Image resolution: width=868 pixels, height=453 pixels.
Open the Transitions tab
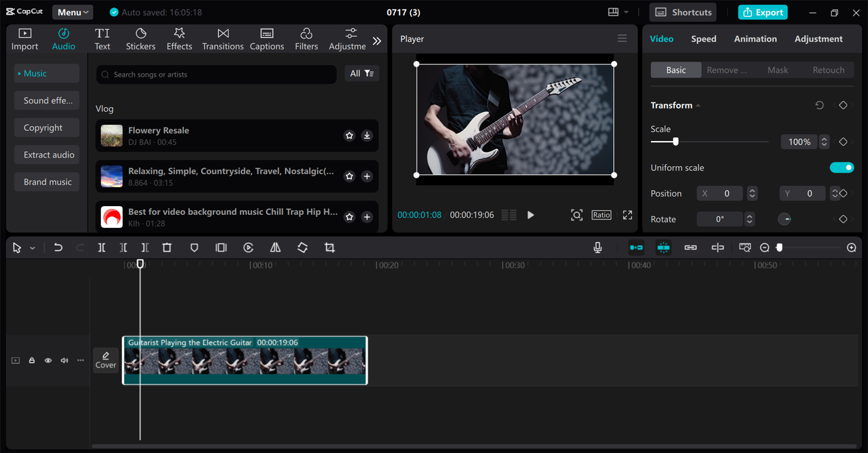[222, 39]
